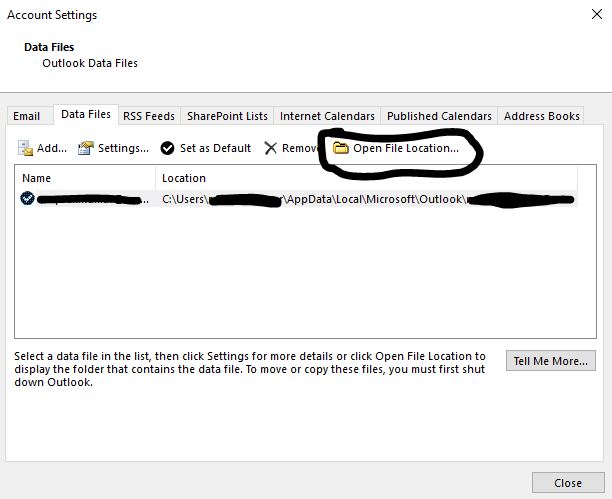
Task: Select the Data Files tab
Action: tap(86, 115)
